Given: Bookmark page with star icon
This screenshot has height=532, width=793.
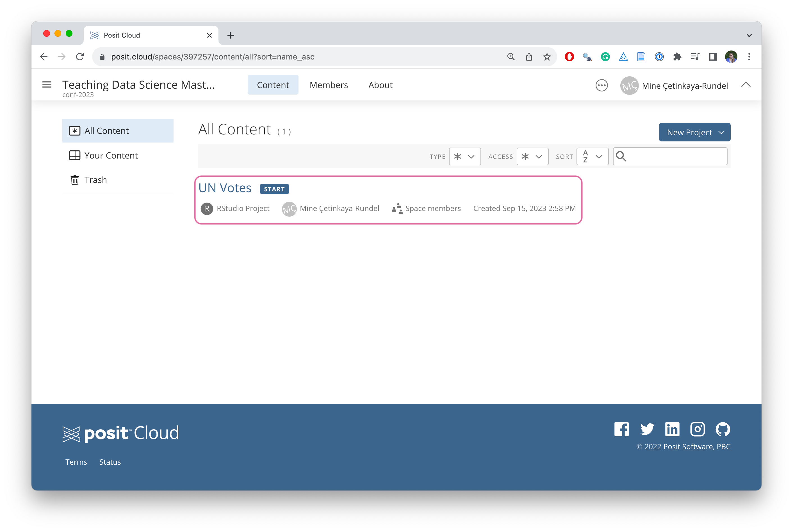Looking at the screenshot, I should [x=547, y=57].
